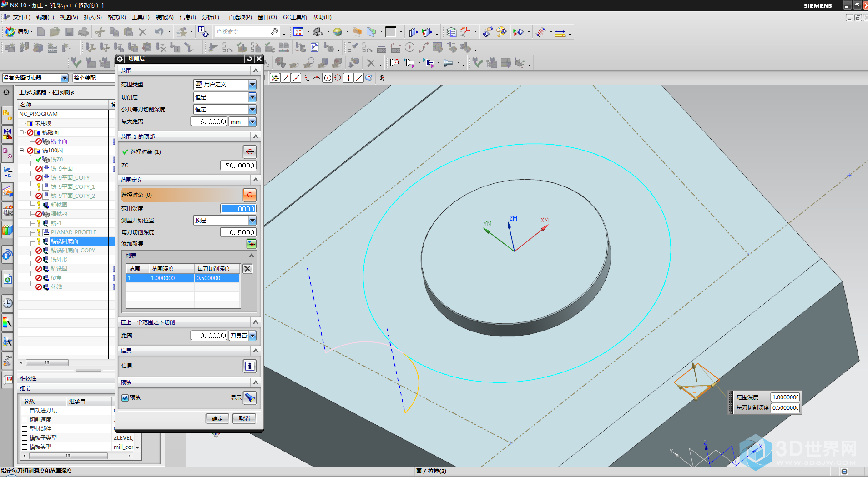
Task: Check the 模板类型 parameter box
Action: tap(25, 447)
